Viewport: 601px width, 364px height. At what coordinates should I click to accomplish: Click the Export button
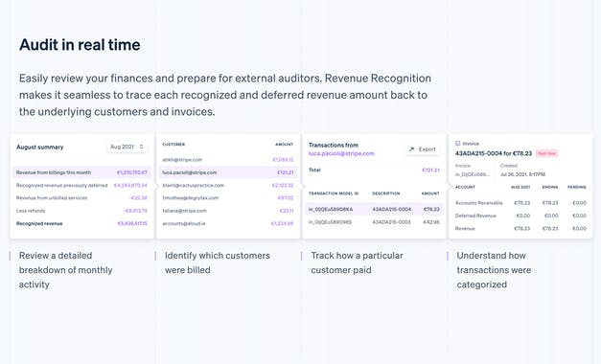422,149
